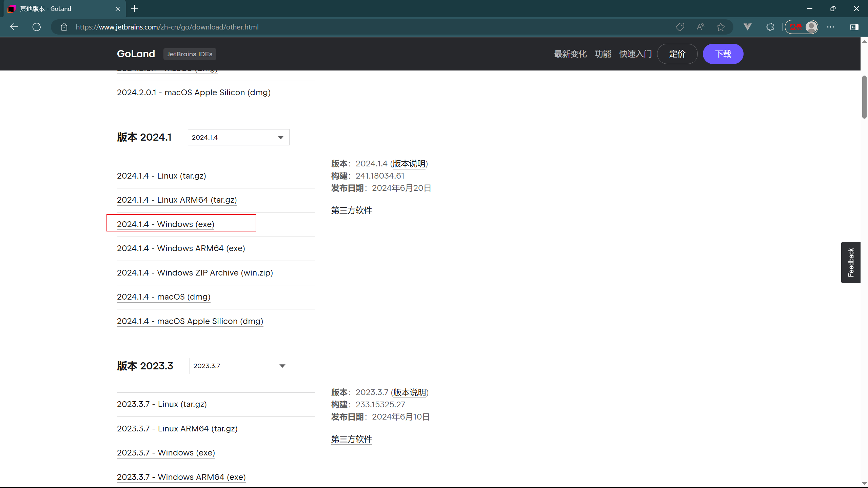Open browser settings and more menu
Screen dimensions: 868x488
[830, 27]
